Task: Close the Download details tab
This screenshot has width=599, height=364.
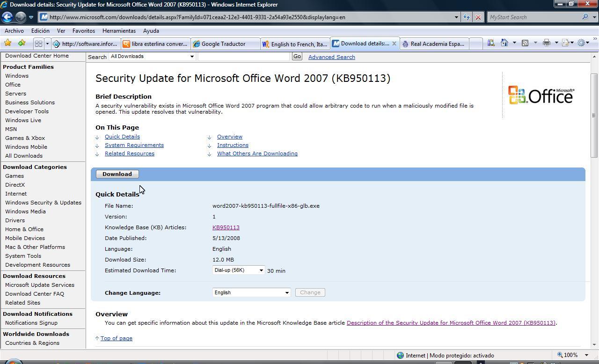Action: 394,44
